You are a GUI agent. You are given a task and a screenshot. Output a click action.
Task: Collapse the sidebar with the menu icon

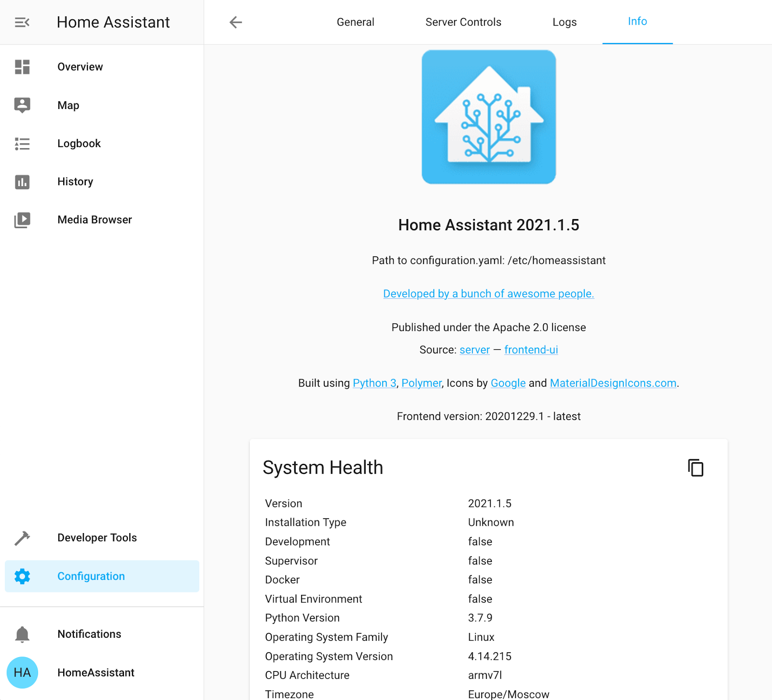(x=22, y=22)
